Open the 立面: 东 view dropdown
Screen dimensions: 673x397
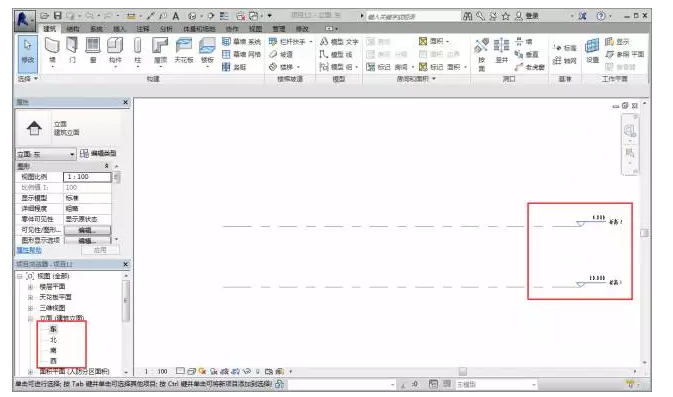point(46,154)
